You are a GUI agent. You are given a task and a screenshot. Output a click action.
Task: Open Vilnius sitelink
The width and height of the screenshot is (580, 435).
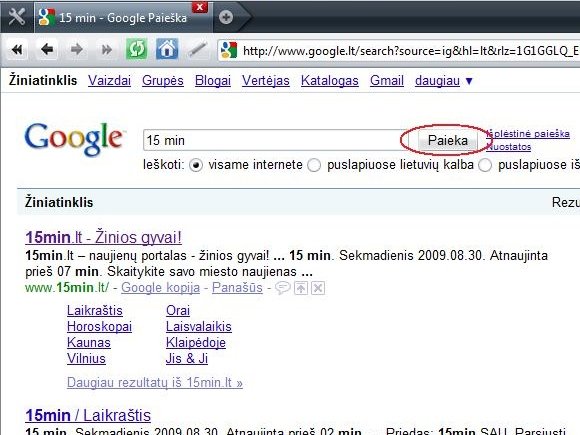click(x=86, y=358)
